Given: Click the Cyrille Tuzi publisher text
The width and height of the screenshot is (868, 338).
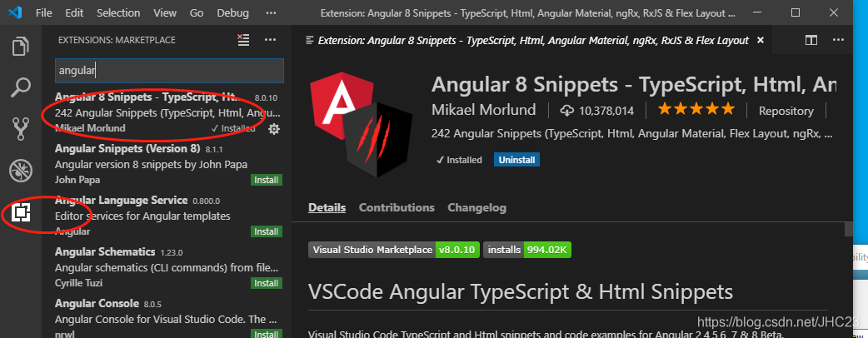Looking at the screenshot, I should click(x=78, y=283).
